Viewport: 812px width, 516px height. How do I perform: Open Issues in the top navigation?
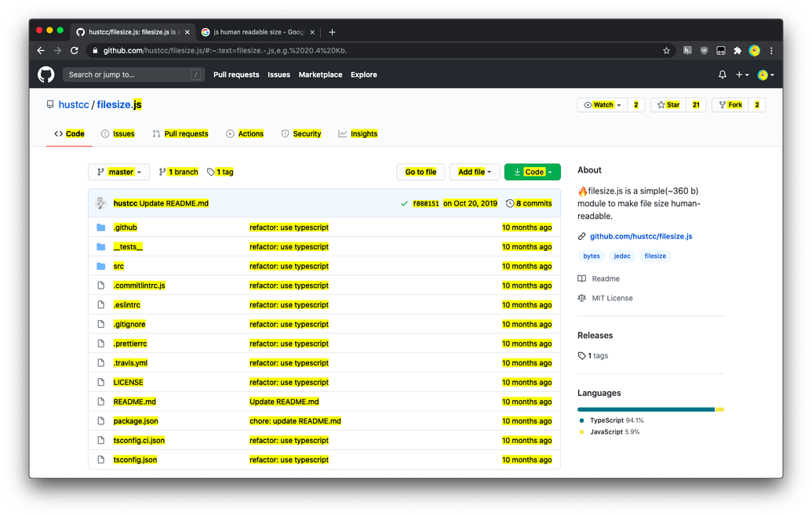279,74
